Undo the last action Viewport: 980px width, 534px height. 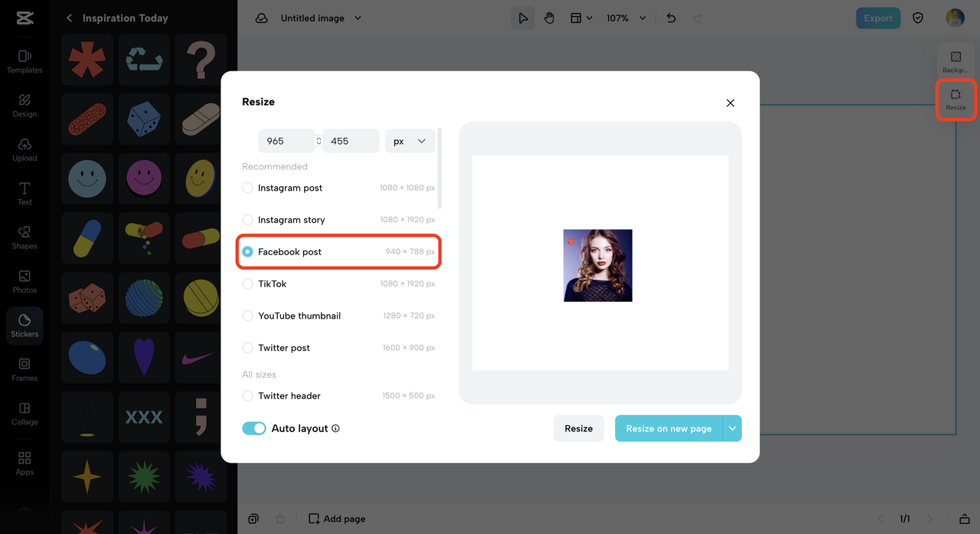point(671,18)
